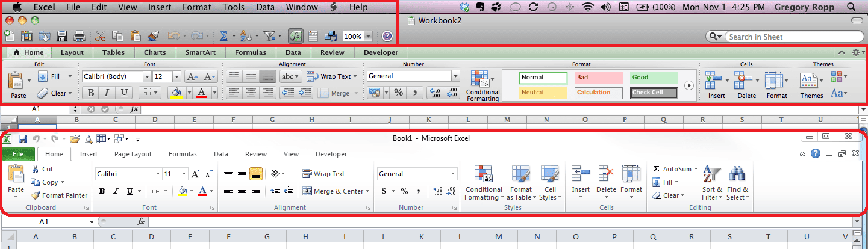Image resolution: width=868 pixels, height=249 pixels.
Task: Open the Tools menu in the menu bar
Action: (x=233, y=7)
